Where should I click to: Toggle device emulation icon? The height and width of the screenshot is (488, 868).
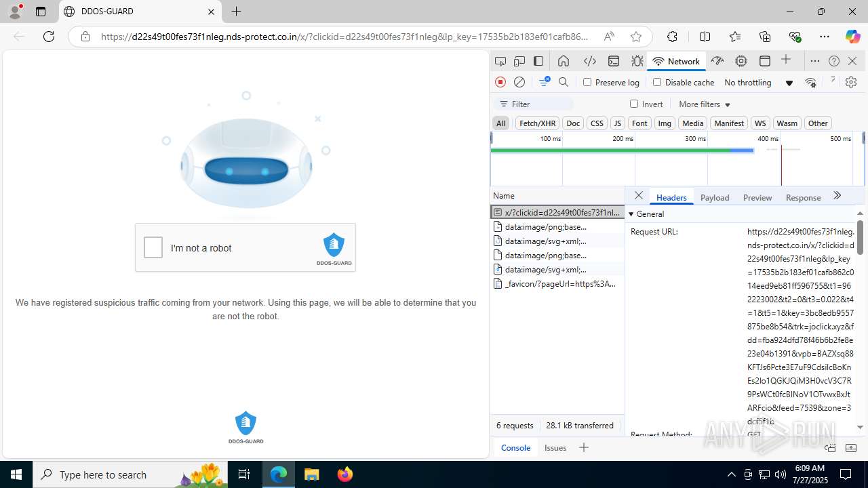pos(519,61)
